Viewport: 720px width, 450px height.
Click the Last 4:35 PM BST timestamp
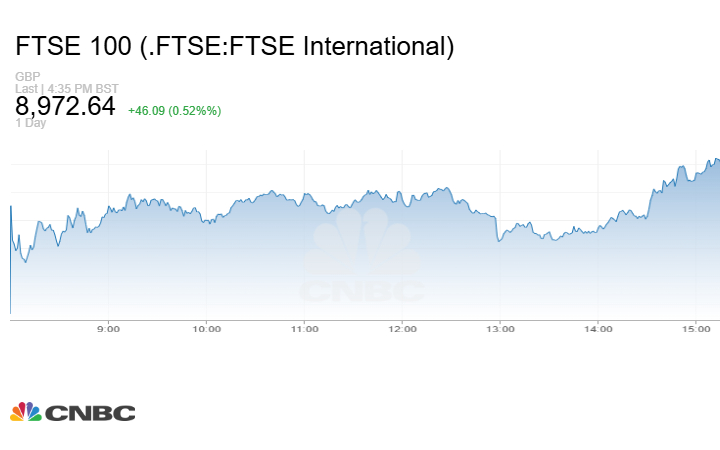66,88
